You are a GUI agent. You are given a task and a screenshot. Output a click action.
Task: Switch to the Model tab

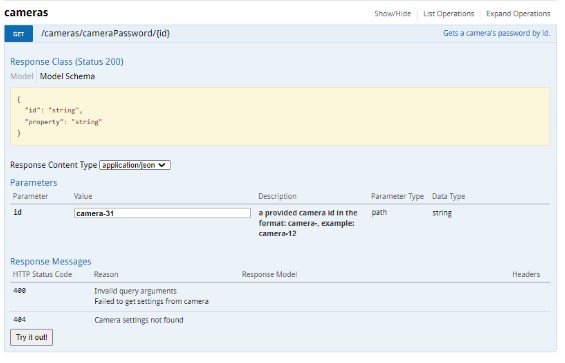22,76
